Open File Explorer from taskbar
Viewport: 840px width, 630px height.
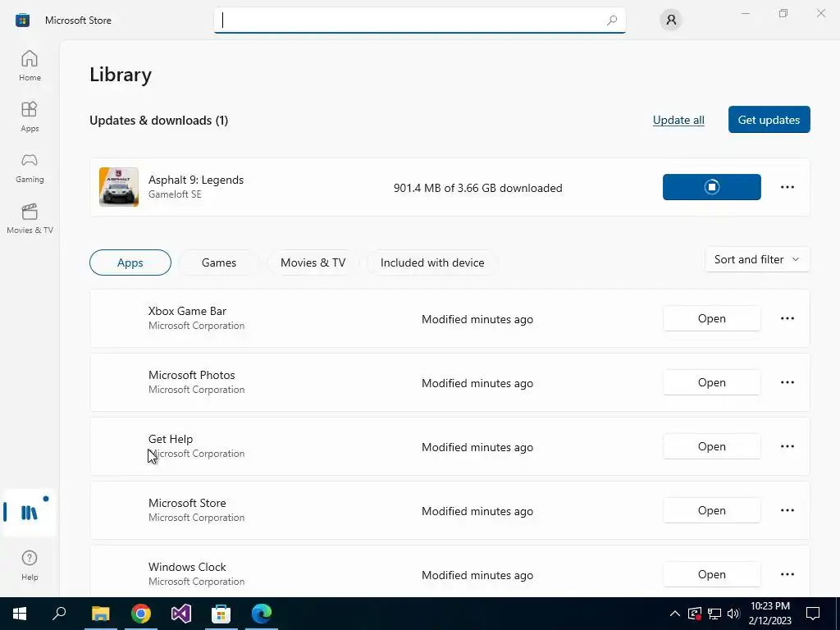[100, 614]
